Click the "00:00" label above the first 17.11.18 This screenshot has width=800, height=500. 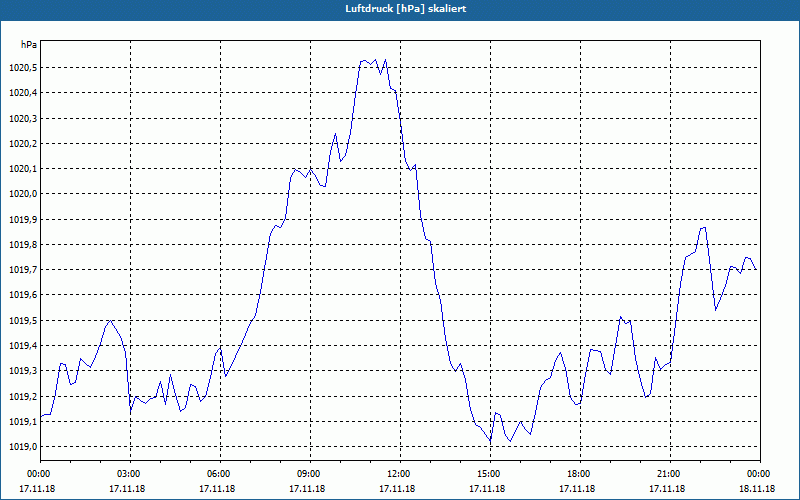[x=38, y=473]
